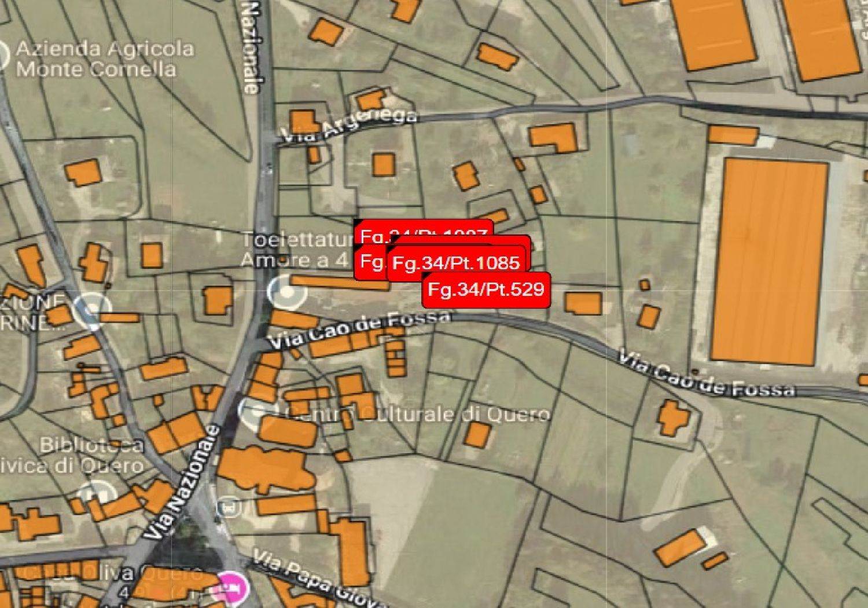The width and height of the screenshot is (868, 608).
Task: Click the pink lodging bed marker
Action: (x=230, y=588)
